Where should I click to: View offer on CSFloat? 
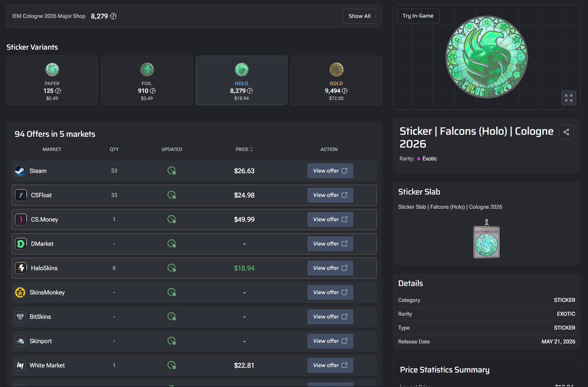[x=330, y=195]
